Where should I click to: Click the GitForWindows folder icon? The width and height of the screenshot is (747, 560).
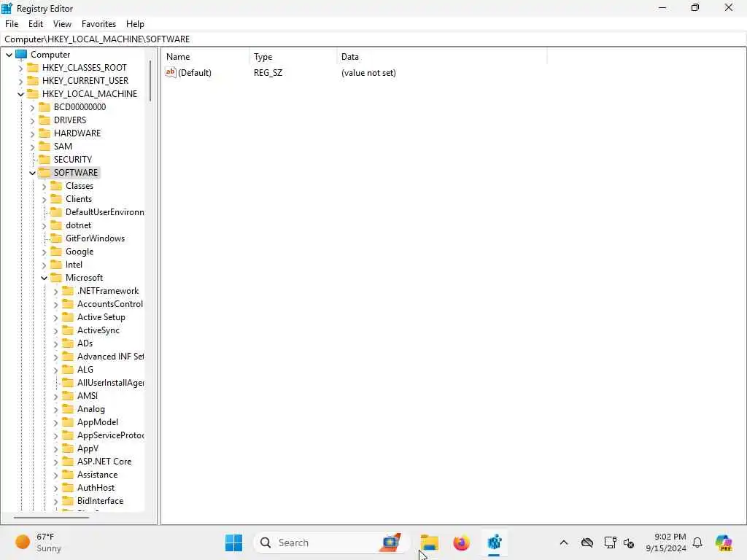click(56, 238)
